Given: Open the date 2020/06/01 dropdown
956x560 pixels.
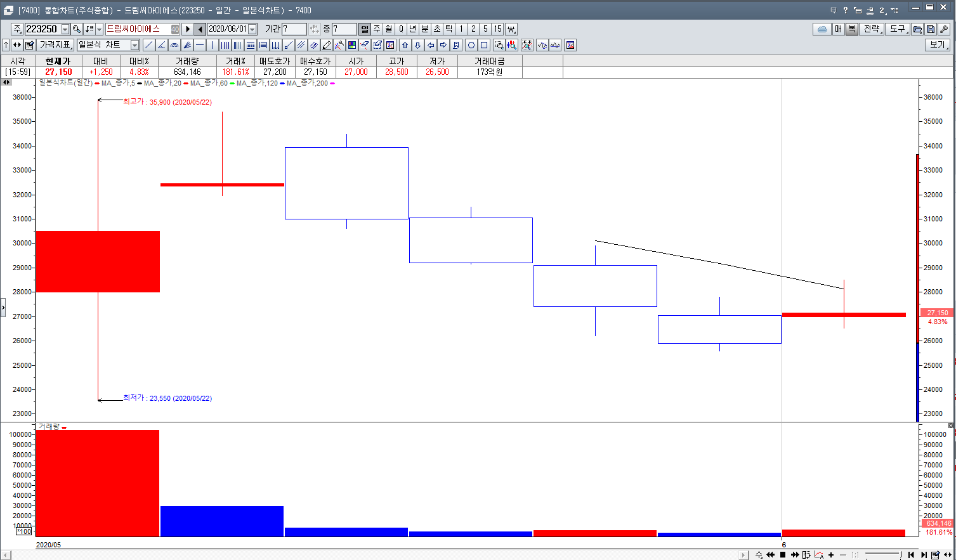Looking at the screenshot, I should click(252, 29).
